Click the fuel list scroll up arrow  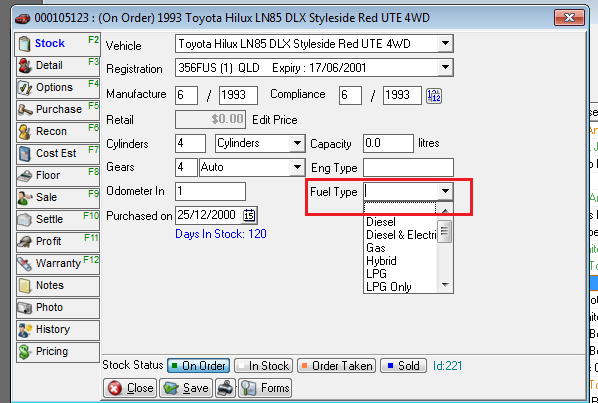(445, 210)
